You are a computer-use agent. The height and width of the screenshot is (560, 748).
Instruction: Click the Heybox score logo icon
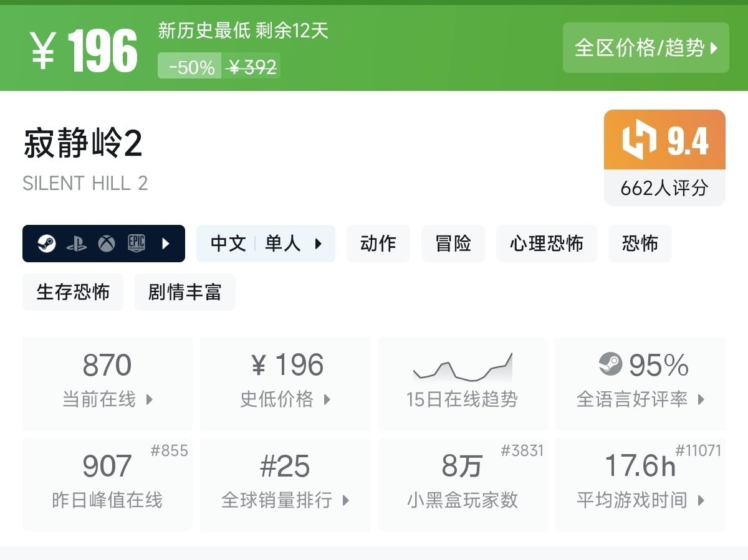[640, 140]
